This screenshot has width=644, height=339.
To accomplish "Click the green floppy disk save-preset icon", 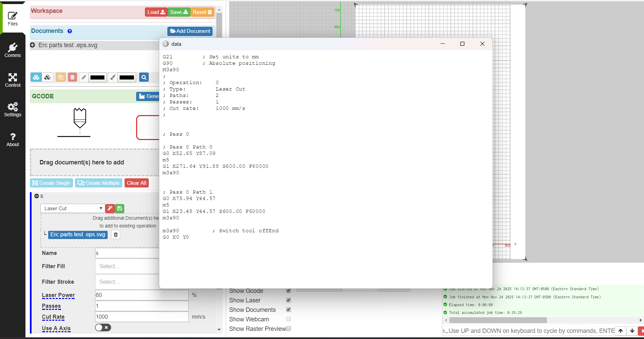I will click(119, 208).
